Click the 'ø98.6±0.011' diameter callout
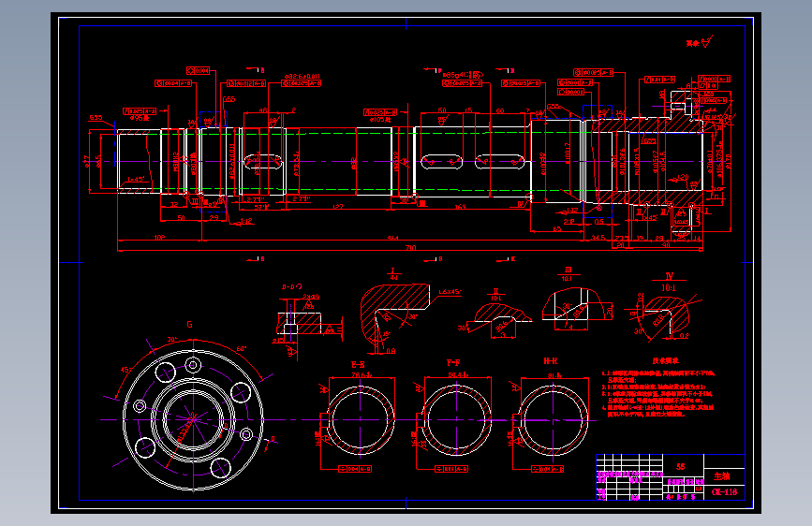Screen dimensions: 812x526 302,76
